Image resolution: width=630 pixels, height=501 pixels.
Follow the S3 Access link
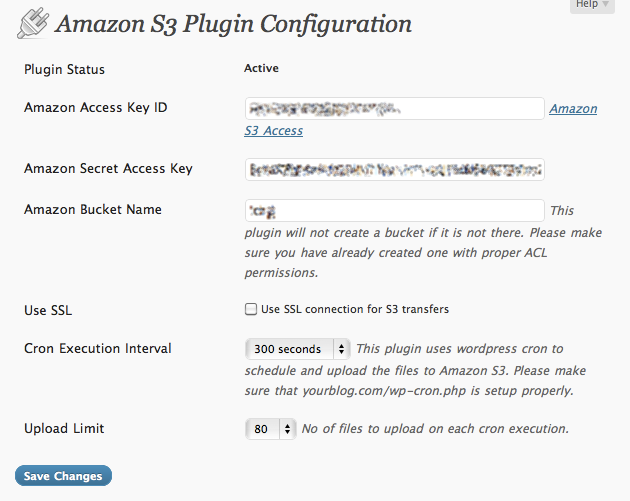(x=274, y=131)
